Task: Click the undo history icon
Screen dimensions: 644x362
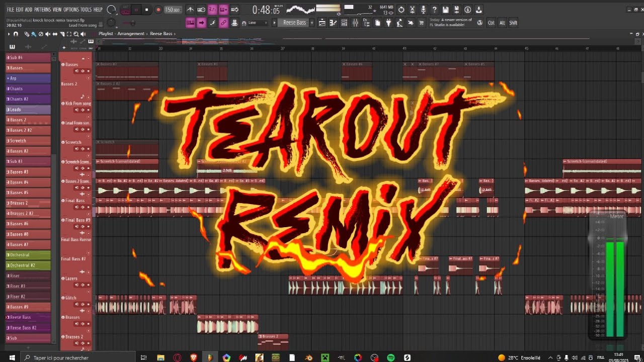Action: pyautogui.click(x=401, y=10)
